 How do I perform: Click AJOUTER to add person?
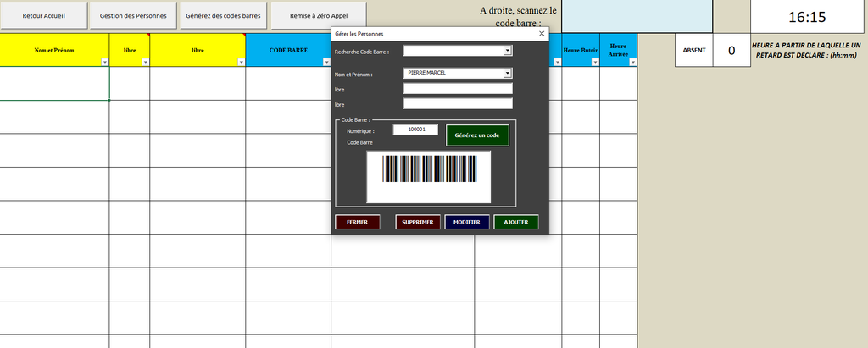click(x=516, y=222)
